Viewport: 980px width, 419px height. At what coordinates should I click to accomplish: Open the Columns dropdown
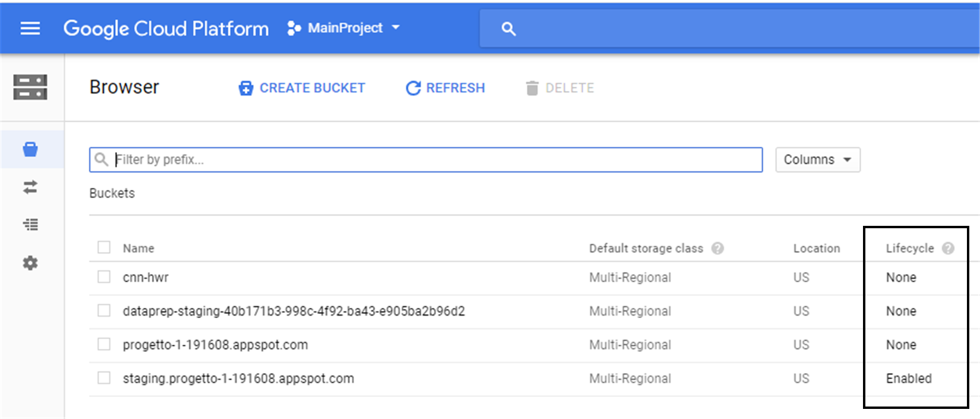click(x=818, y=160)
